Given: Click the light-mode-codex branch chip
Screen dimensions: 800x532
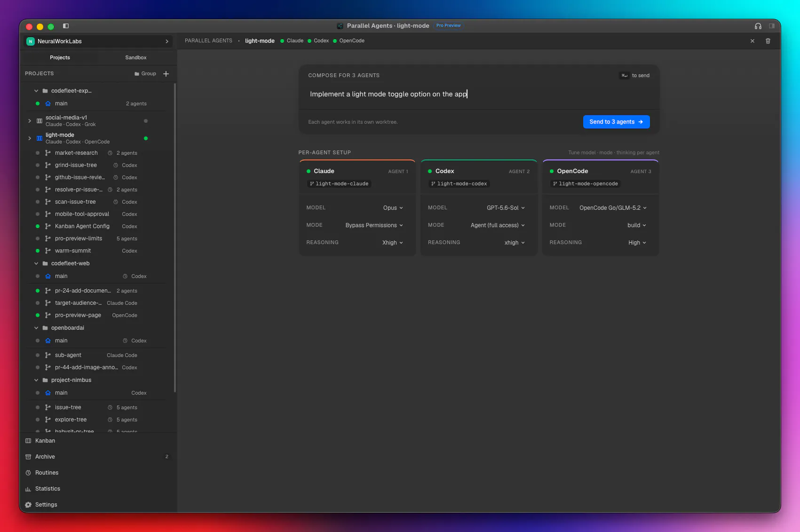Looking at the screenshot, I should click(459, 184).
